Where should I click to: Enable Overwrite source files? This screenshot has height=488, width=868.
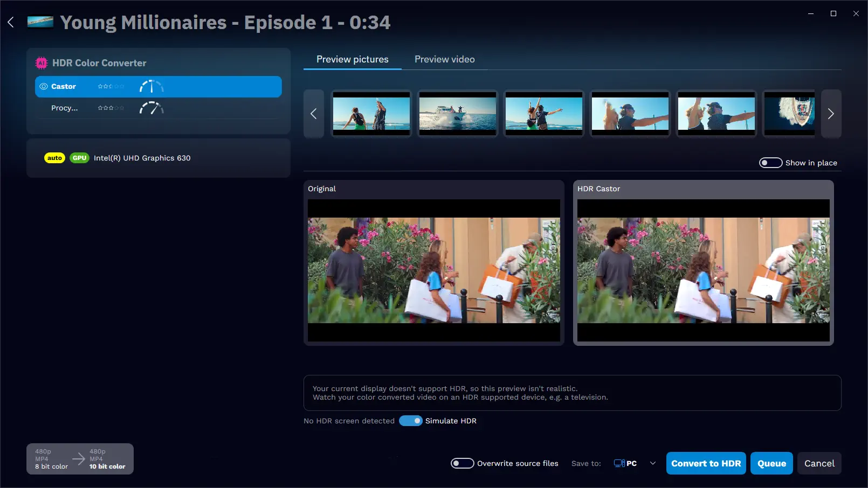coord(462,463)
